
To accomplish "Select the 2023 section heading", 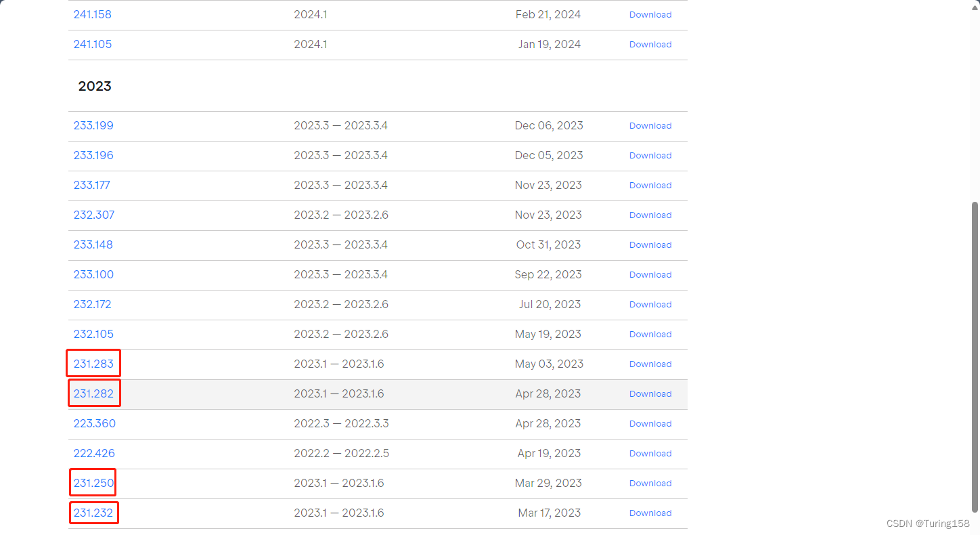I will [x=95, y=86].
